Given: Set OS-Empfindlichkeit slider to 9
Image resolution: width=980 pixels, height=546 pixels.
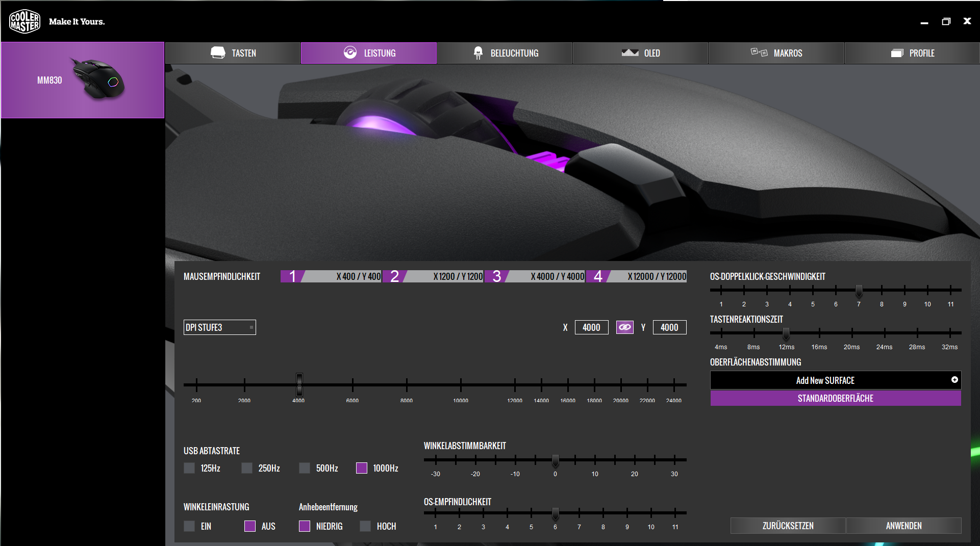Looking at the screenshot, I should (x=627, y=513).
